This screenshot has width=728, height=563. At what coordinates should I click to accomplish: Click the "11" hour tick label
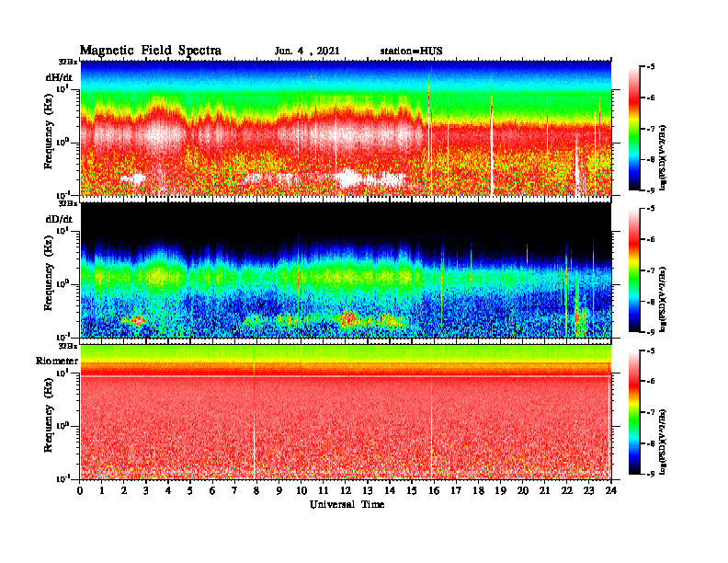[x=324, y=490]
